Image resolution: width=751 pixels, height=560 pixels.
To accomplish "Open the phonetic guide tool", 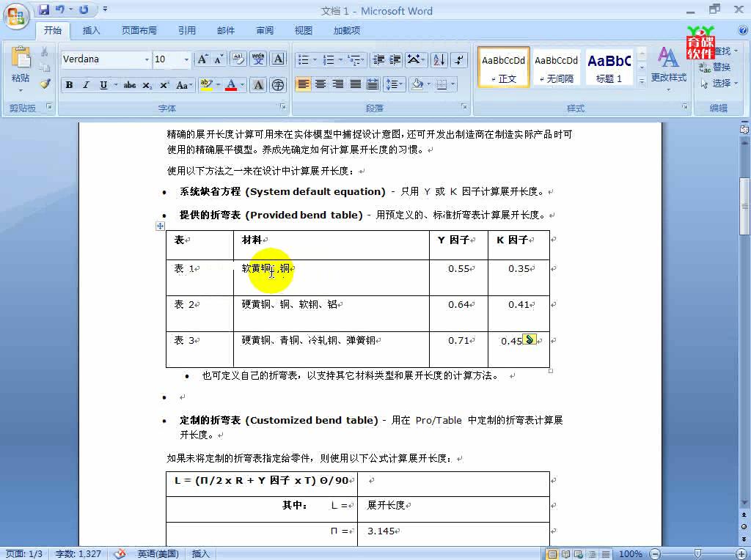I will [x=258, y=59].
